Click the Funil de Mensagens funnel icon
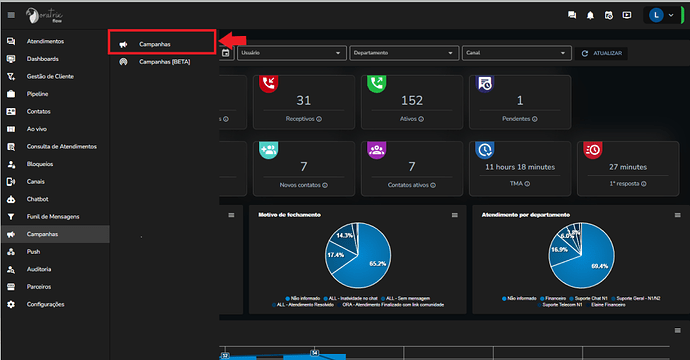This screenshot has height=360, width=690. pyautogui.click(x=11, y=217)
